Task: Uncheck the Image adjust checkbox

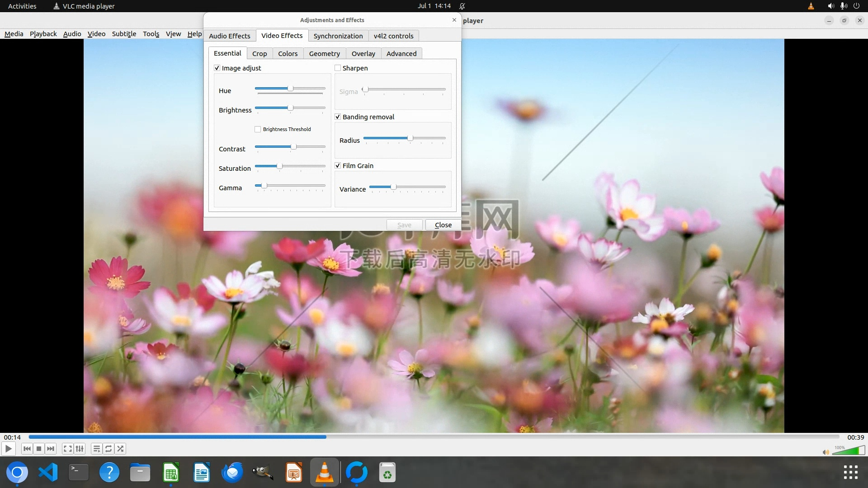Action: 217,68
